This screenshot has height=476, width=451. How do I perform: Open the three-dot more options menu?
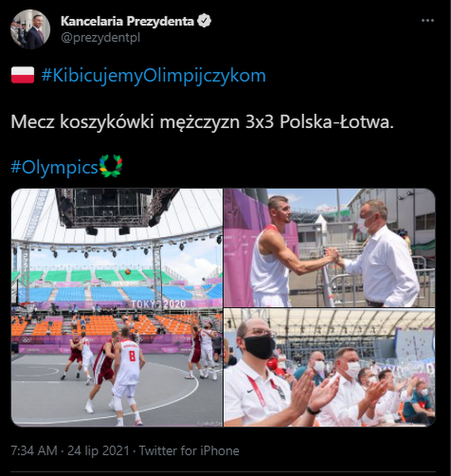(428, 20)
